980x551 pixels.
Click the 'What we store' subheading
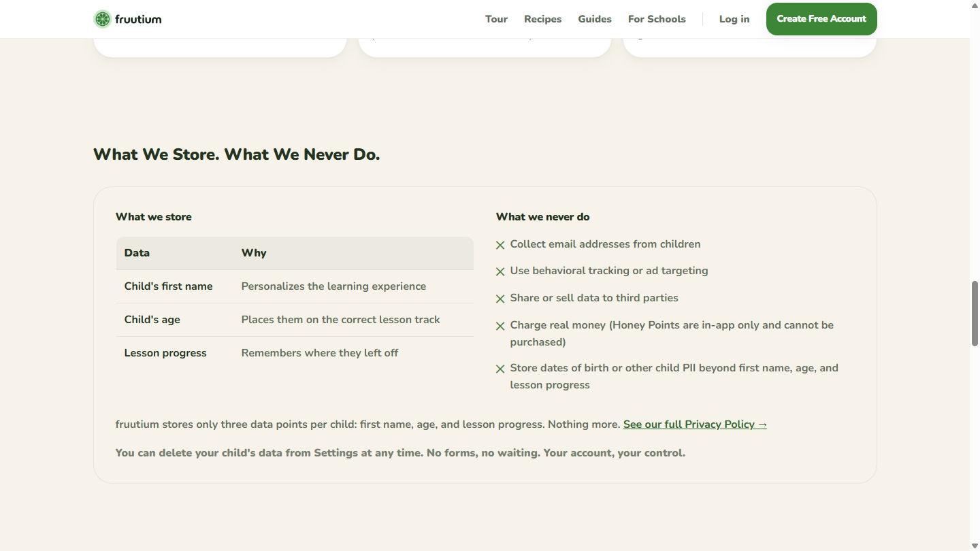154,217
